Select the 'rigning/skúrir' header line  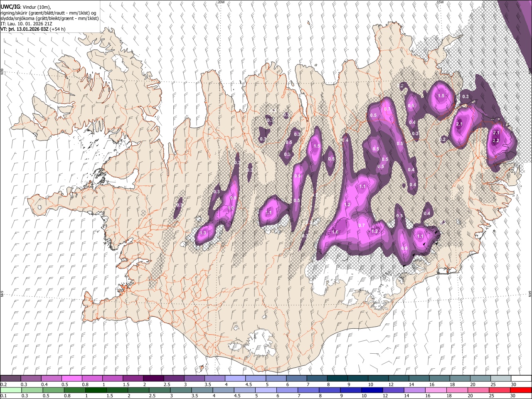pyautogui.click(x=49, y=12)
